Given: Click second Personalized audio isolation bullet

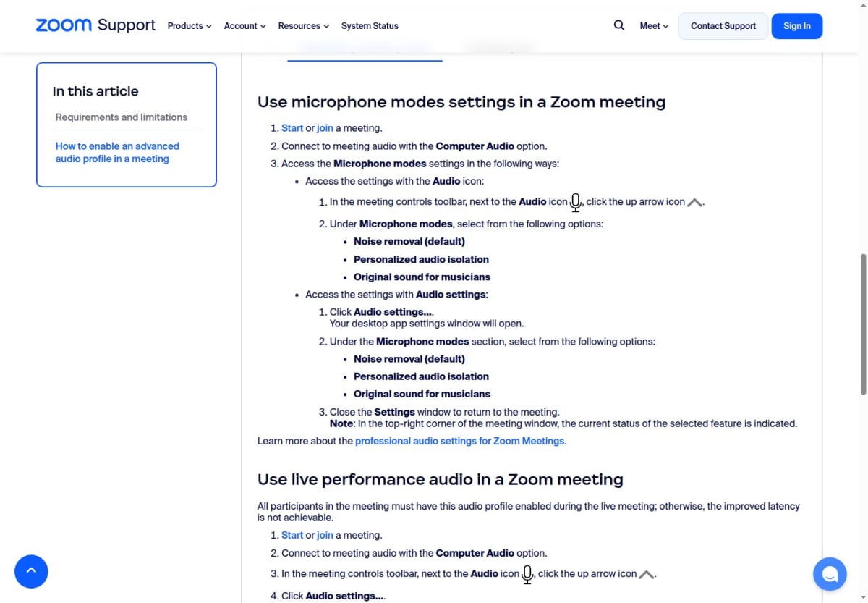Looking at the screenshot, I should pyautogui.click(x=421, y=376).
